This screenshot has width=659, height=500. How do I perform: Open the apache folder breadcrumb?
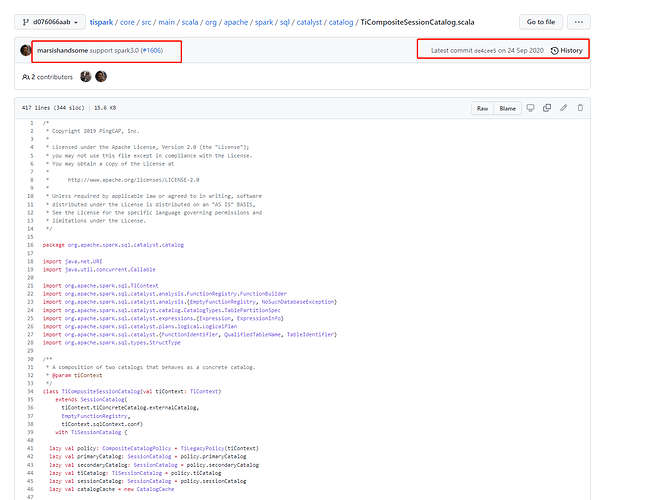click(236, 22)
